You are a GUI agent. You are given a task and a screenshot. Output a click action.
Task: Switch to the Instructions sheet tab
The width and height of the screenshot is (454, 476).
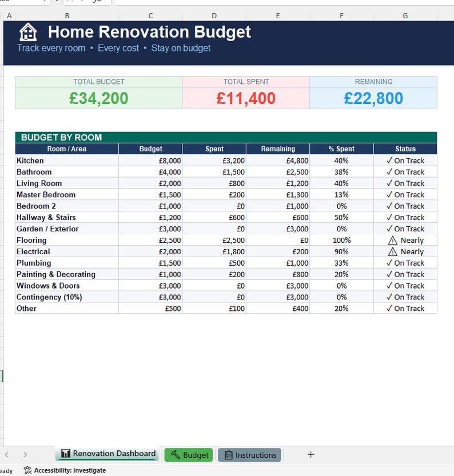coord(249,455)
